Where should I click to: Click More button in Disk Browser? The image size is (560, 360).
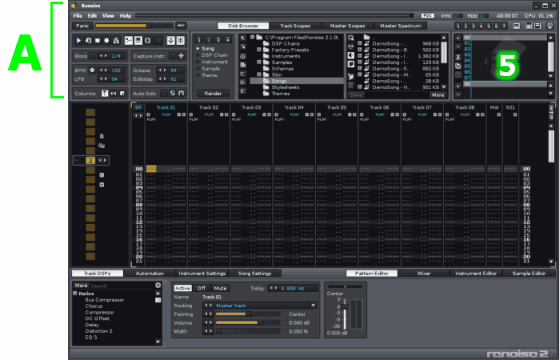pos(438,95)
